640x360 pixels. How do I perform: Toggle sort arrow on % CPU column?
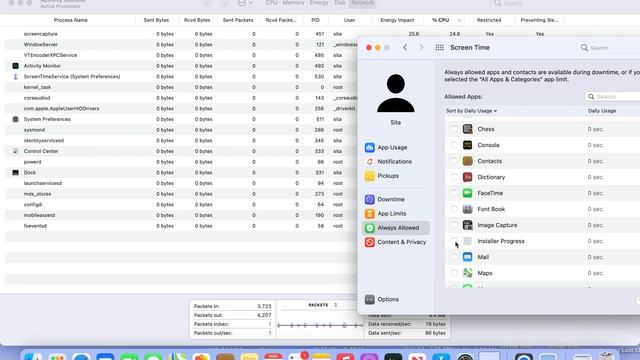[x=459, y=20]
